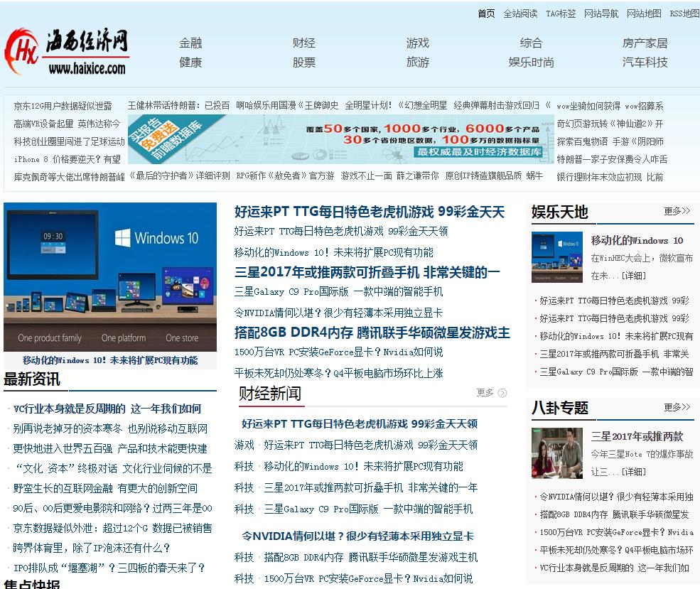
Task: Open slideshow caption 移动化的Windows 10 under image
Action: point(110,360)
